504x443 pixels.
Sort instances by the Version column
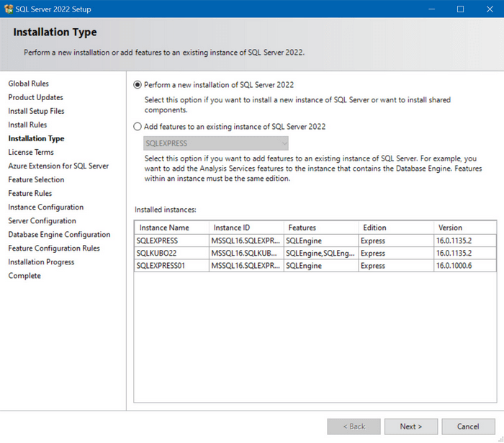coord(465,228)
